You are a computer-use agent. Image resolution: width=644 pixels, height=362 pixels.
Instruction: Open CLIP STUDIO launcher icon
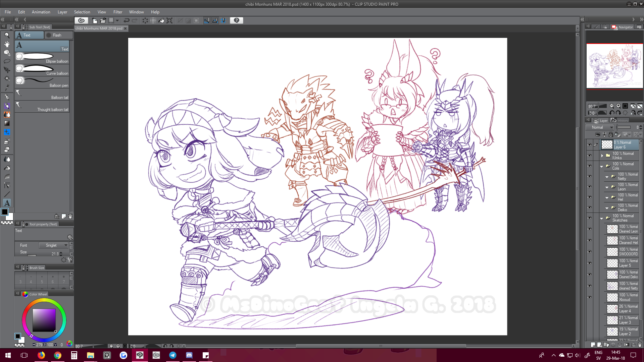(x=81, y=20)
